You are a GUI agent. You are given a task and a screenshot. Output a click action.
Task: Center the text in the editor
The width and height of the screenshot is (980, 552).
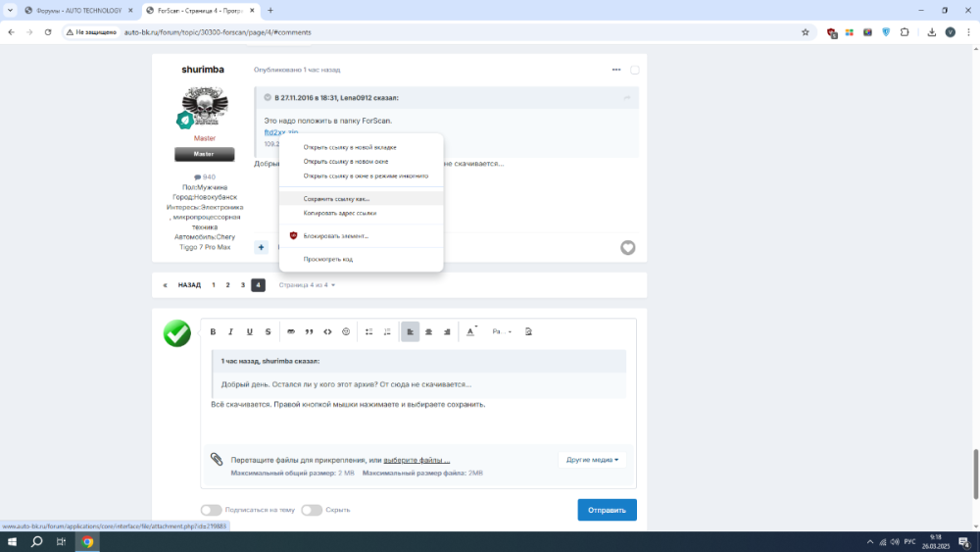(429, 332)
